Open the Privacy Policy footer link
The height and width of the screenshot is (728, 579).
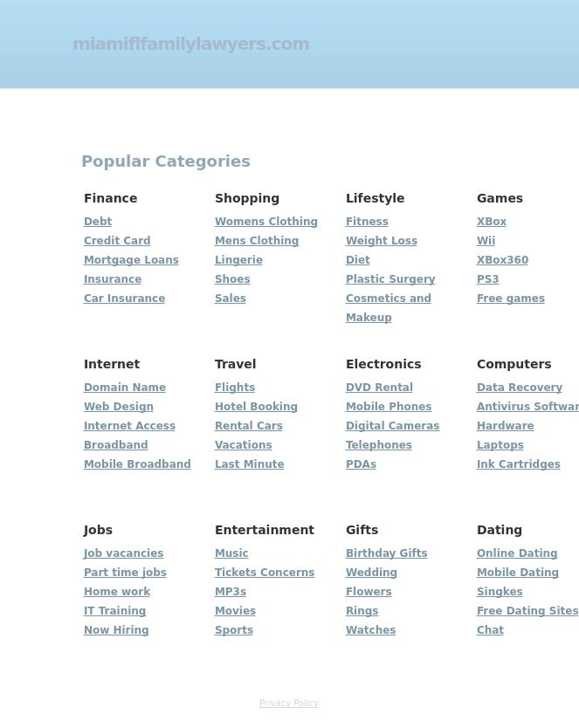coord(288,703)
